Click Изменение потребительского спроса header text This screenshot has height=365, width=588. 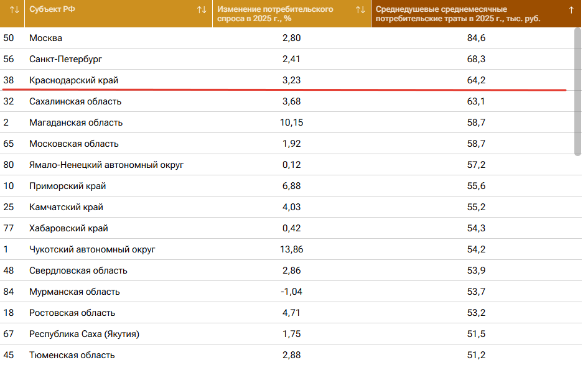[x=275, y=14]
